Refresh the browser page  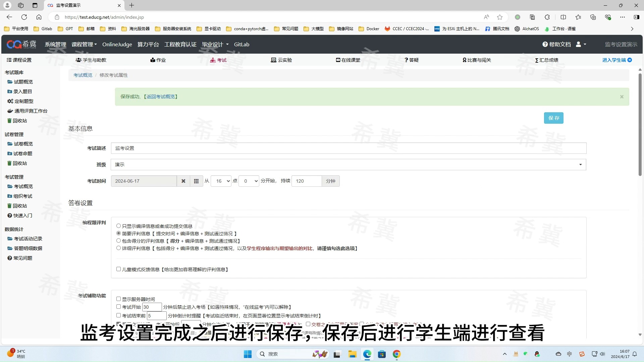(24, 17)
